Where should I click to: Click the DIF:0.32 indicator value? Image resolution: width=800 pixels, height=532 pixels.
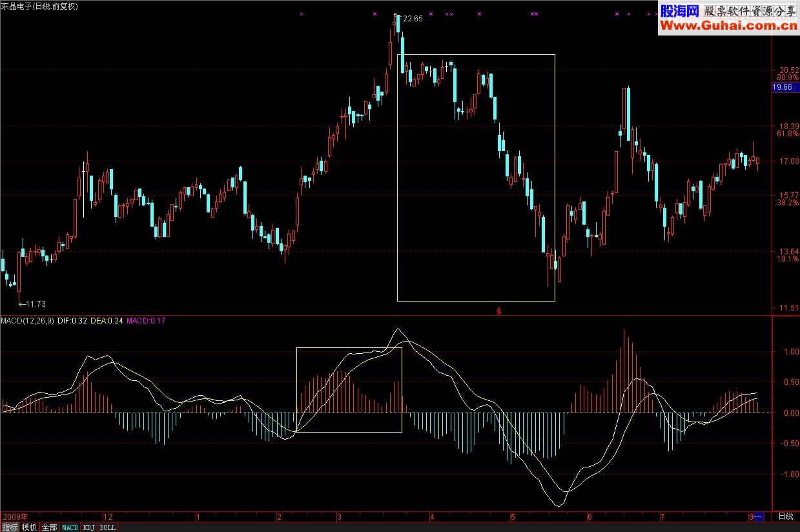coord(72,320)
